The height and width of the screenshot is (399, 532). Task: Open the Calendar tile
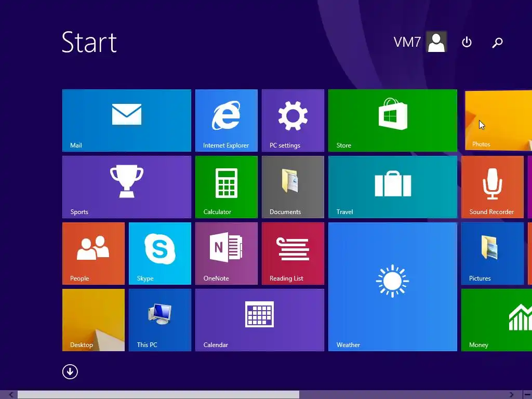tap(260, 320)
